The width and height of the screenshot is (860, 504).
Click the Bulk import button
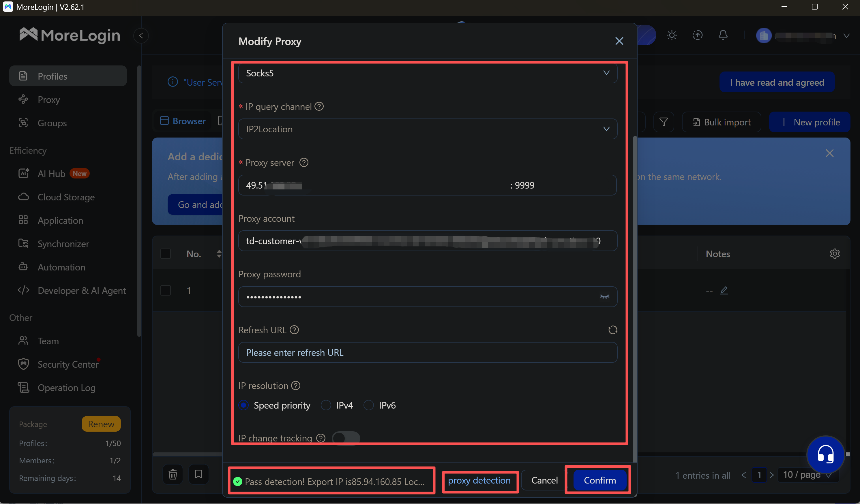(x=722, y=122)
